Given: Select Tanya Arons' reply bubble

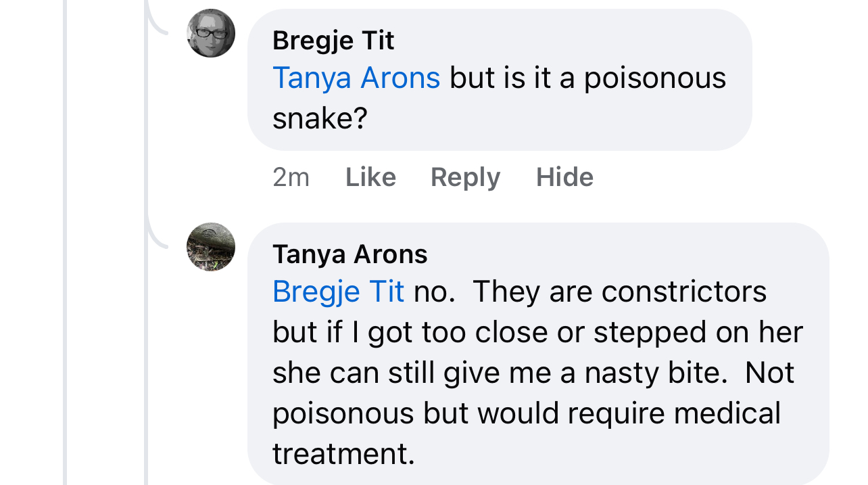Looking at the screenshot, I should pyautogui.click(x=538, y=354).
